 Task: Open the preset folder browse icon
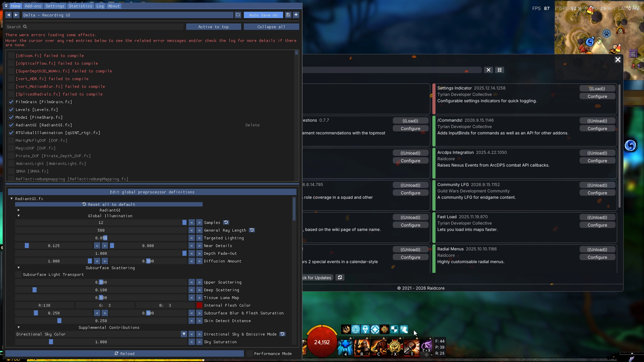[238, 15]
